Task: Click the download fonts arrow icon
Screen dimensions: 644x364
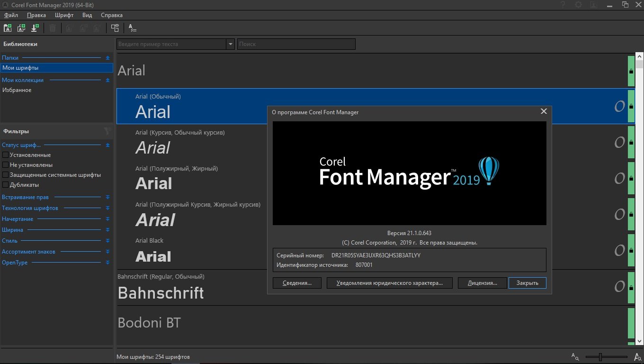Action: coord(35,28)
